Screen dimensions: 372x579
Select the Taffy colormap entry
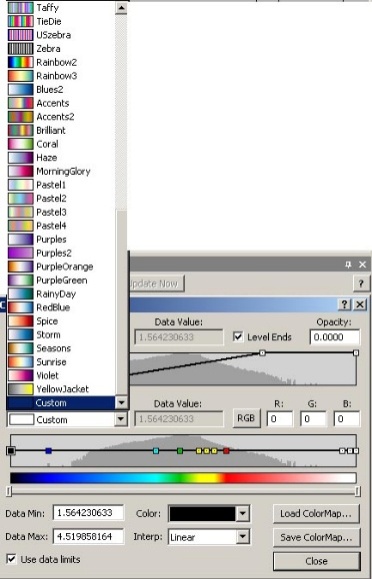click(x=61, y=8)
